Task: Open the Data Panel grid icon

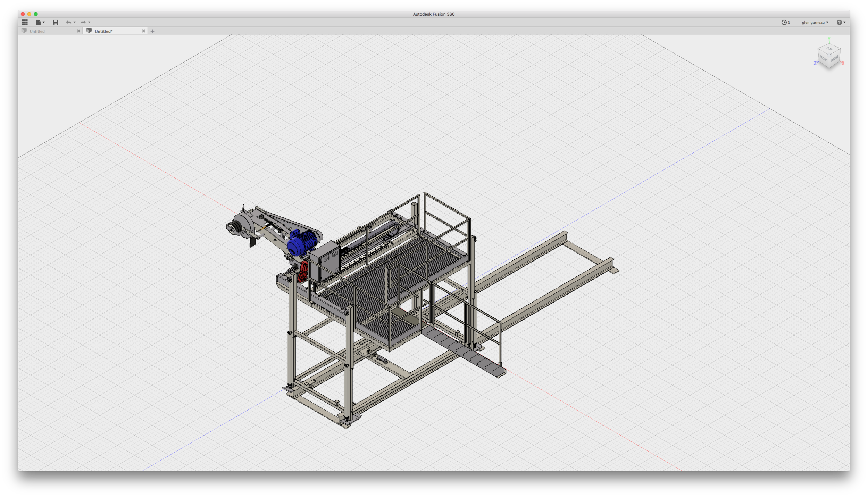Action: [25, 22]
